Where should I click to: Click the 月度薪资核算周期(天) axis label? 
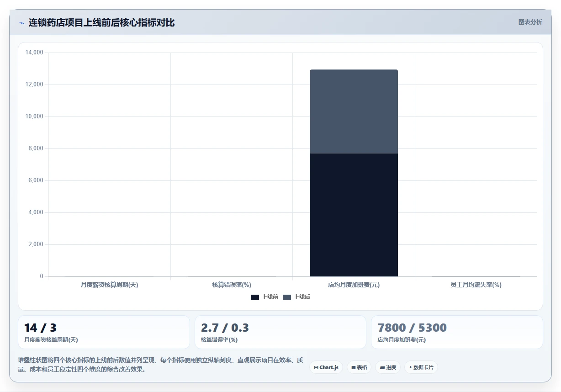tap(109, 285)
